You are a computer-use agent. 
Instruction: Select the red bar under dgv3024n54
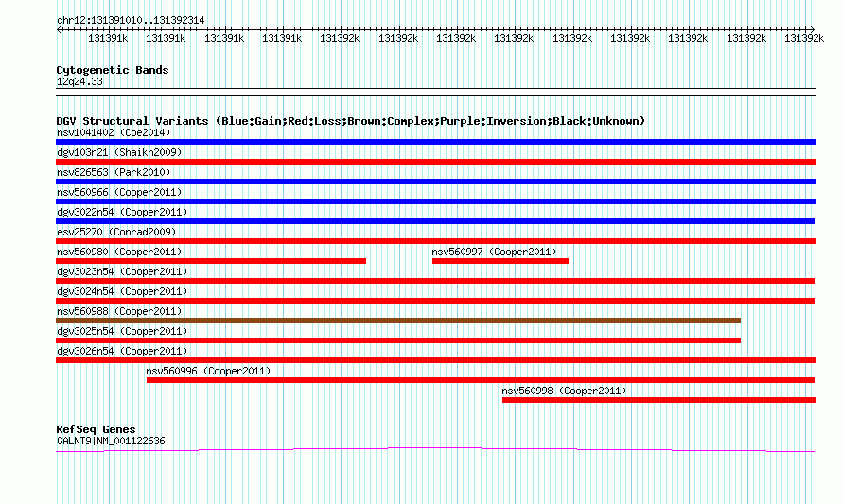tap(435, 301)
